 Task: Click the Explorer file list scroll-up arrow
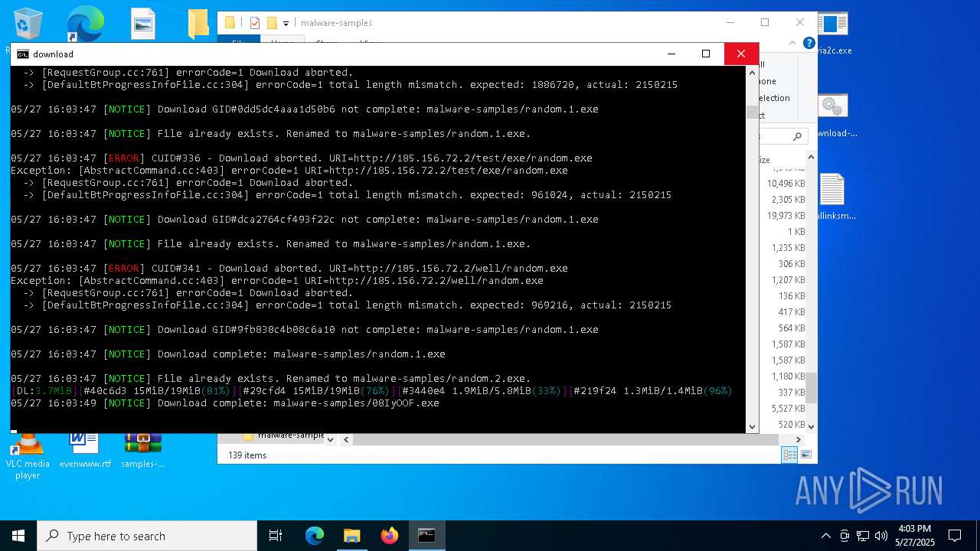[x=811, y=158]
